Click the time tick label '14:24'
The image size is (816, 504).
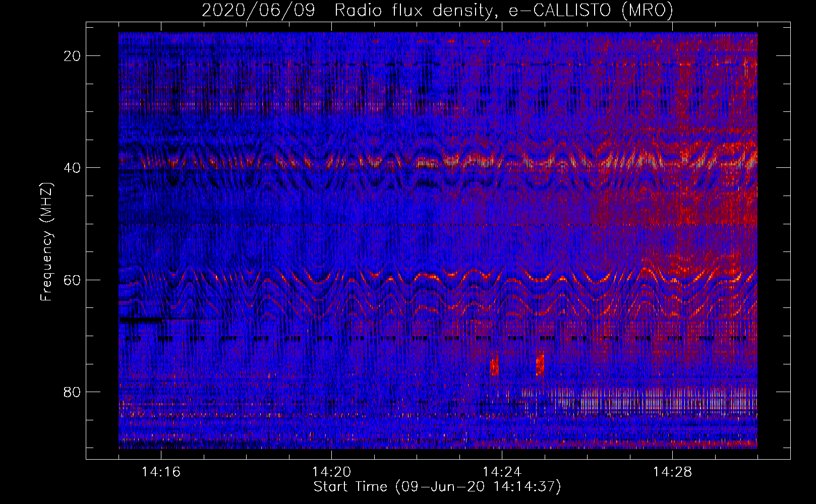502,472
